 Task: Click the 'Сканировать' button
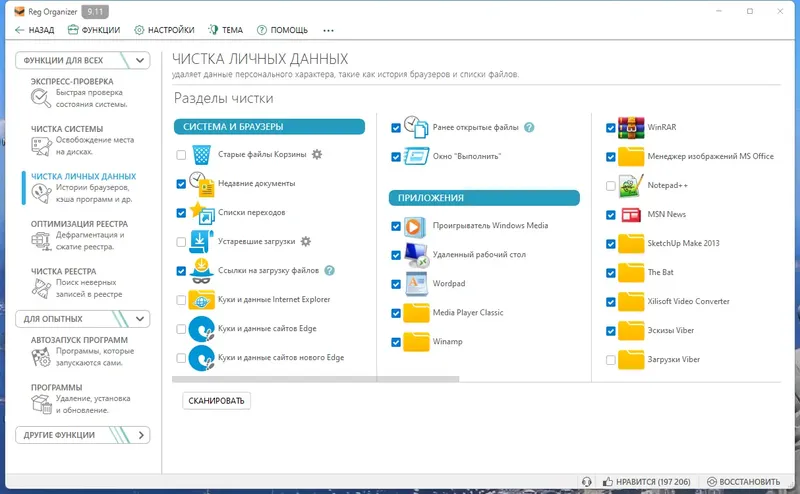(216, 401)
